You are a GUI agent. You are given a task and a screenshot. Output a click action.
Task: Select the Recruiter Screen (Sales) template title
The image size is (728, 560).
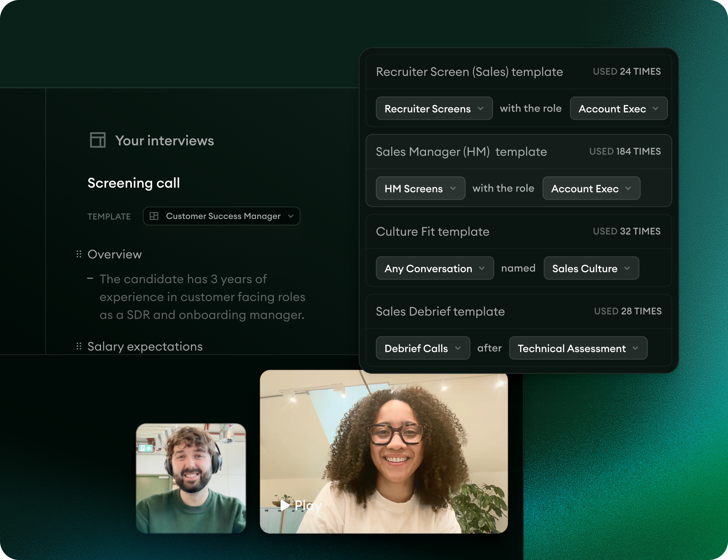(x=469, y=72)
